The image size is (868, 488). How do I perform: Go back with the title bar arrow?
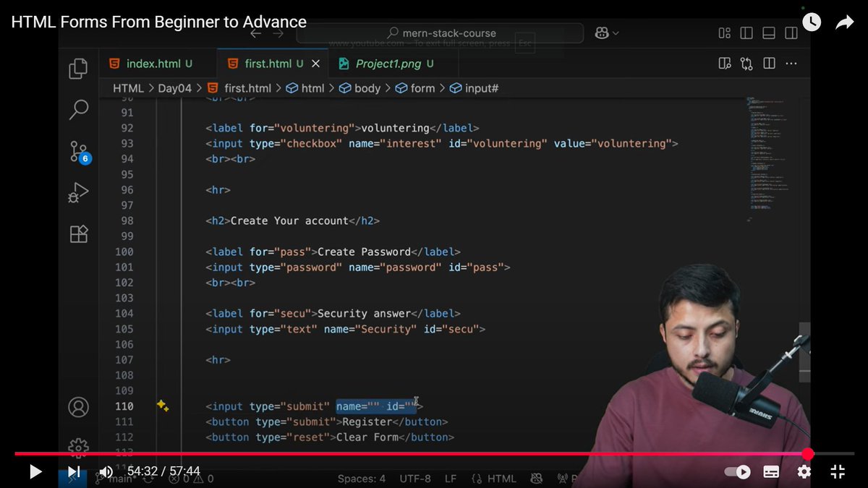[255, 33]
